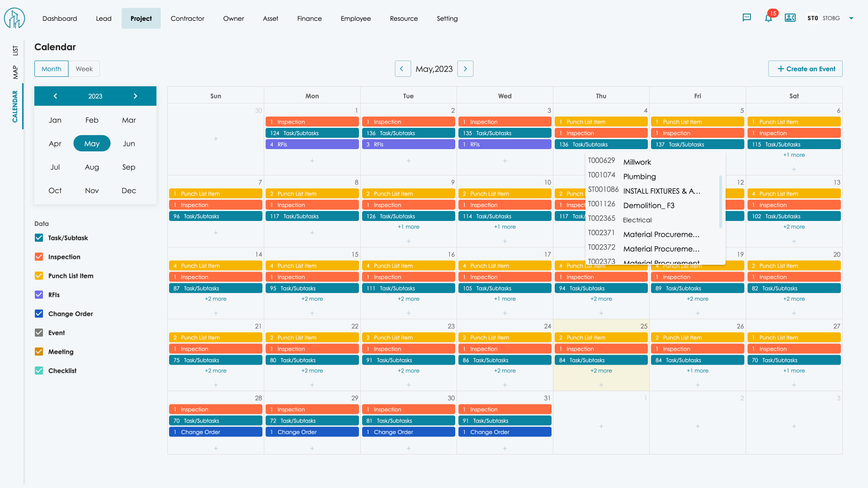Viewport: 868px width, 488px height.
Task: Click the building logo icon
Action: pos(14,19)
